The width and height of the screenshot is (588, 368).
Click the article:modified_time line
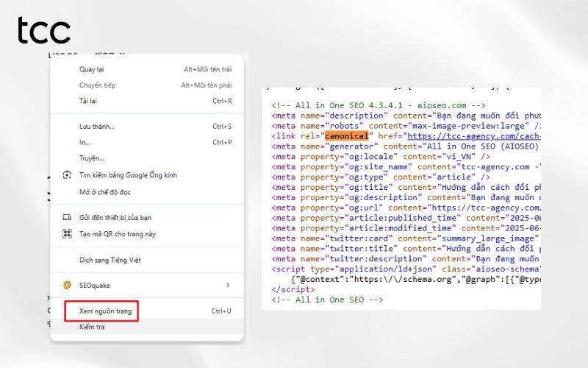coord(406,228)
